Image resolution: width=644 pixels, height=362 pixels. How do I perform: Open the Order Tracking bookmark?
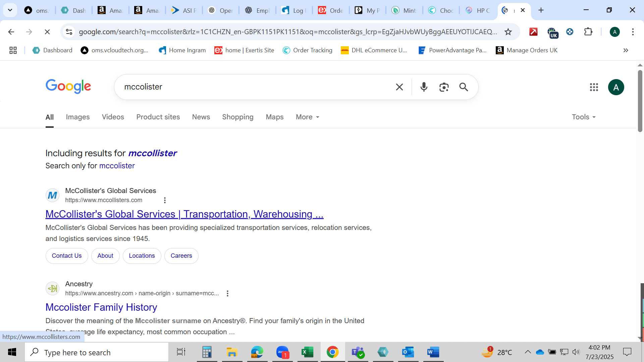pyautogui.click(x=308, y=50)
